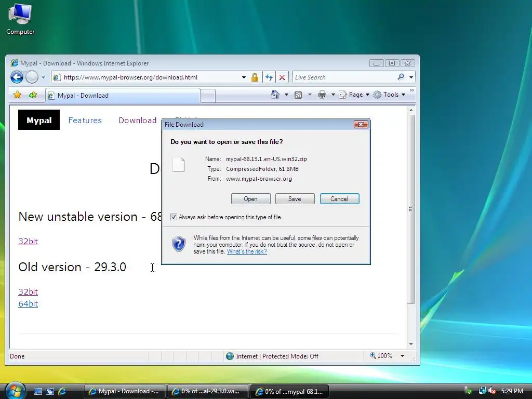
Task: Click the scroll down arrow on page scrollbar
Action: [411, 344]
